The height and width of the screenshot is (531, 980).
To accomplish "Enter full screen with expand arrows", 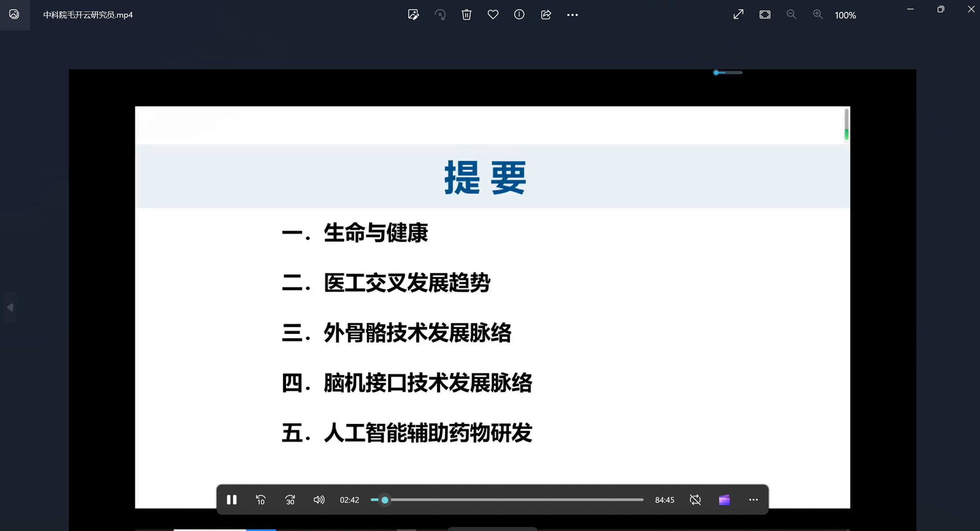I will click(x=739, y=15).
